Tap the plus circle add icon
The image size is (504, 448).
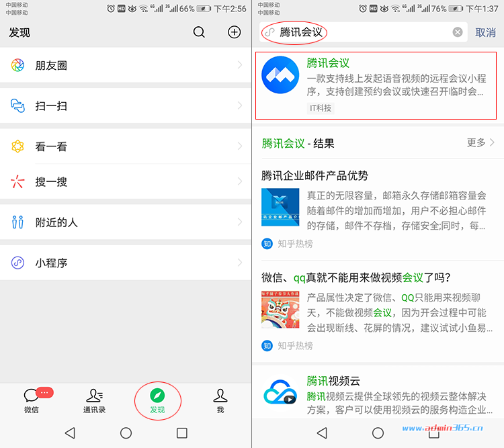(235, 32)
